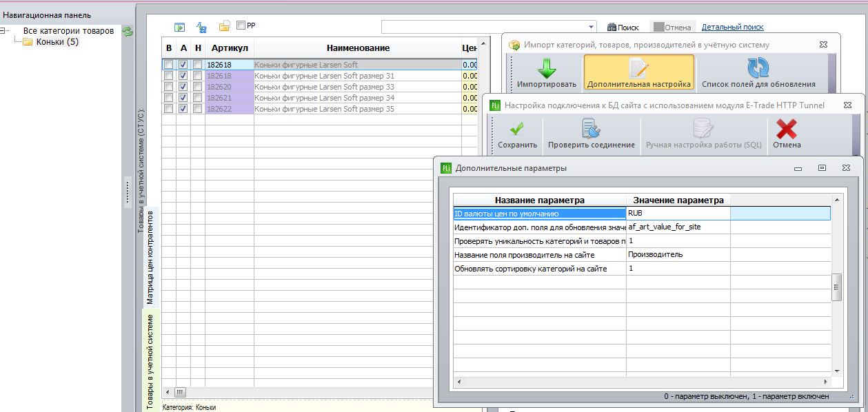Click the Наименование column header
This screenshot has width=868, height=412.
coord(358,48)
